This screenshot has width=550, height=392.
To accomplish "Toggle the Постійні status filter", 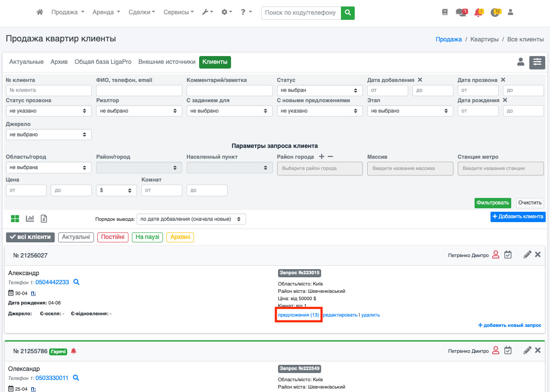I will 113,237.
